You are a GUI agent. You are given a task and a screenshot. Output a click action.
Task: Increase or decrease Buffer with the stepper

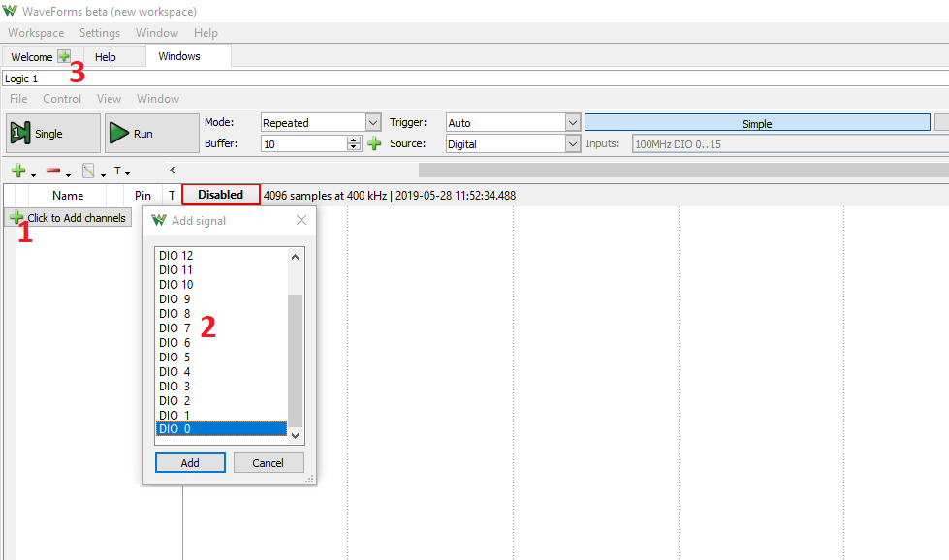pyautogui.click(x=354, y=144)
